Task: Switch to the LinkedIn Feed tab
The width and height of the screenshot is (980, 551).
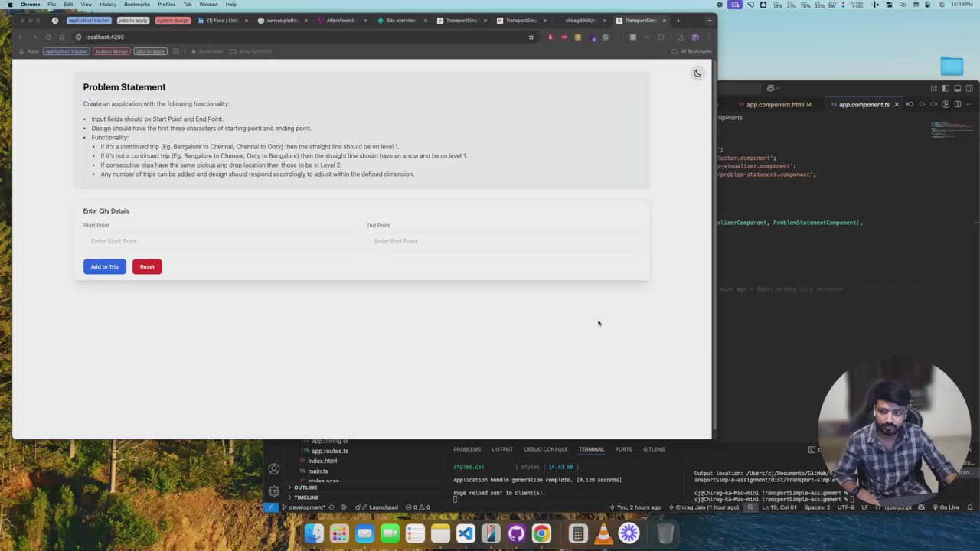Action: pyautogui.click(x=222, y=21)
